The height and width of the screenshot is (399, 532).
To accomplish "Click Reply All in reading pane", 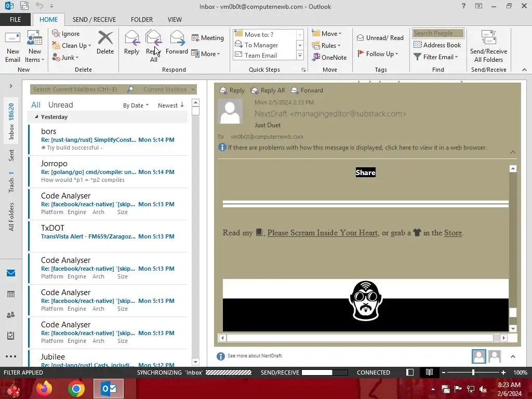I will point(268,90).
